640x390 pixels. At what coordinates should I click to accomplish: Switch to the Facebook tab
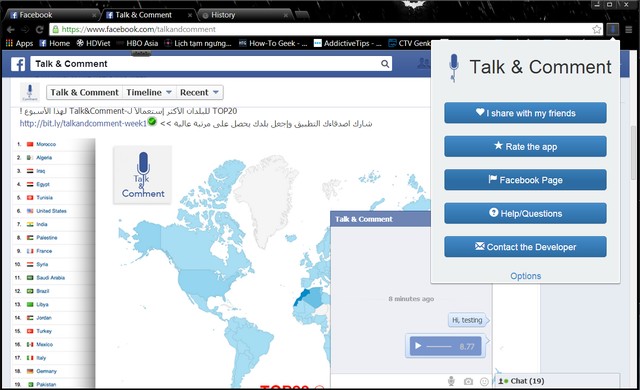point(51,15)
